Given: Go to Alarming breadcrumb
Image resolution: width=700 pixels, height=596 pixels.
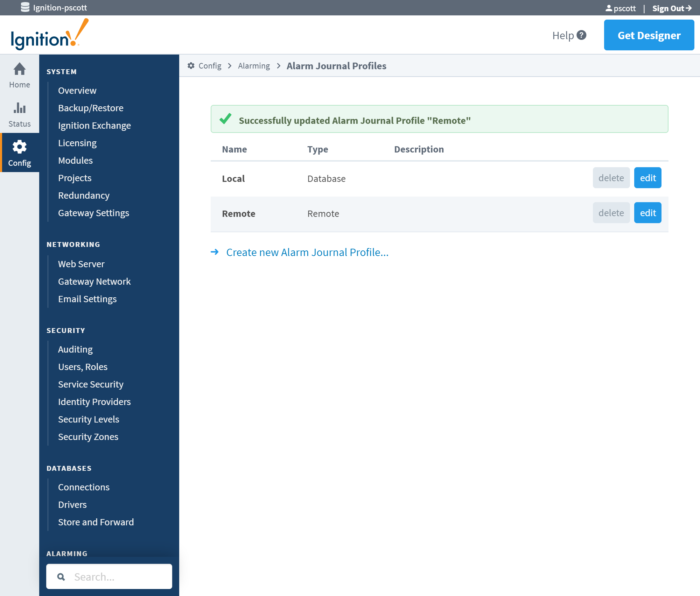Looking at the screenshot, I should (x=254, y=66).
